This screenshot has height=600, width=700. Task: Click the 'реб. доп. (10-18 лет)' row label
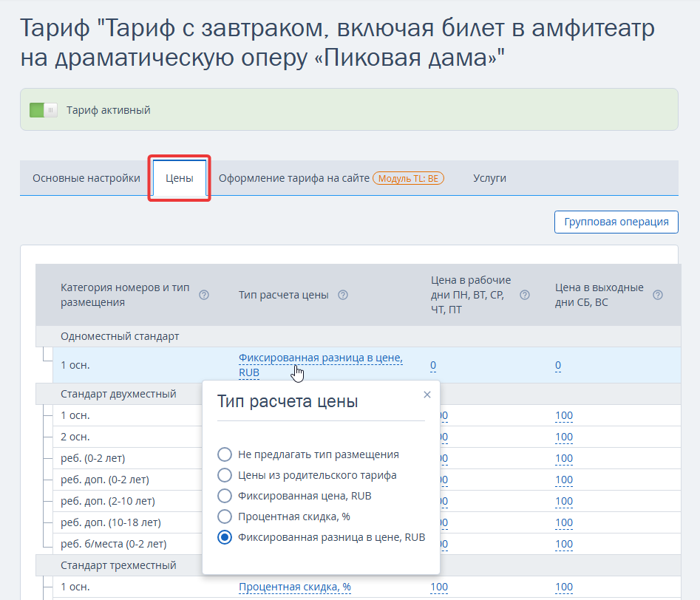(111, 522)
